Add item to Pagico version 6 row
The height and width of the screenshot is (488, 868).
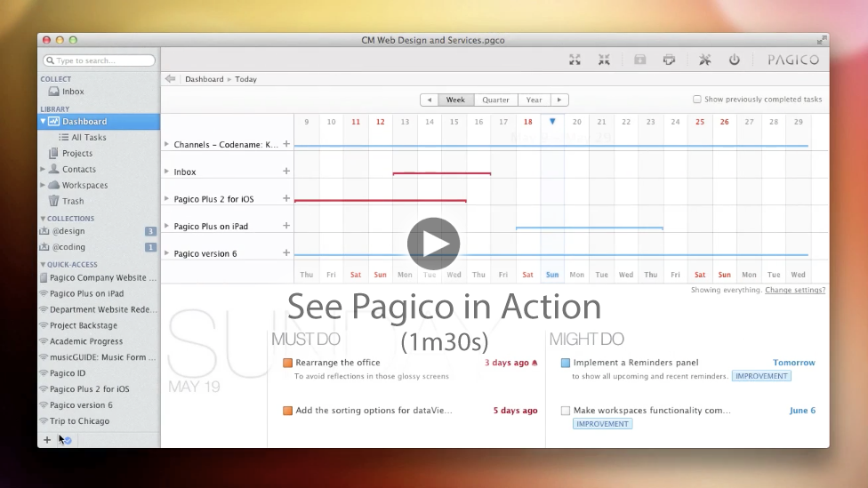pyautogui.click(x=286, y=252)
